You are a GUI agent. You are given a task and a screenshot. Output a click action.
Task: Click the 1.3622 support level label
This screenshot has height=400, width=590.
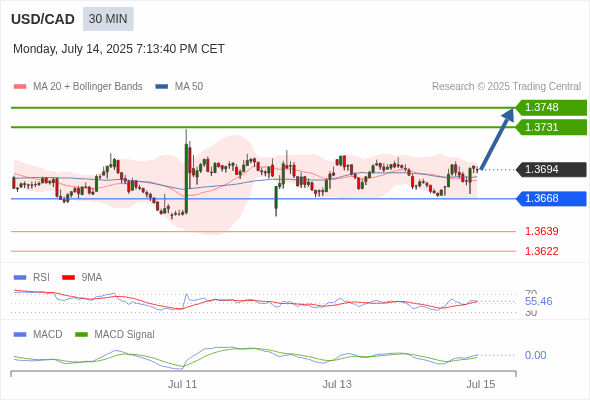[x=541, y=251]
